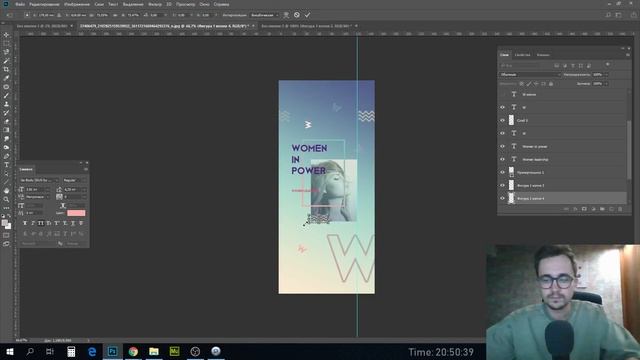Open the 'Файл' menu
The height and width of the screenshot is (360, 640).
[x=20, y=4]
